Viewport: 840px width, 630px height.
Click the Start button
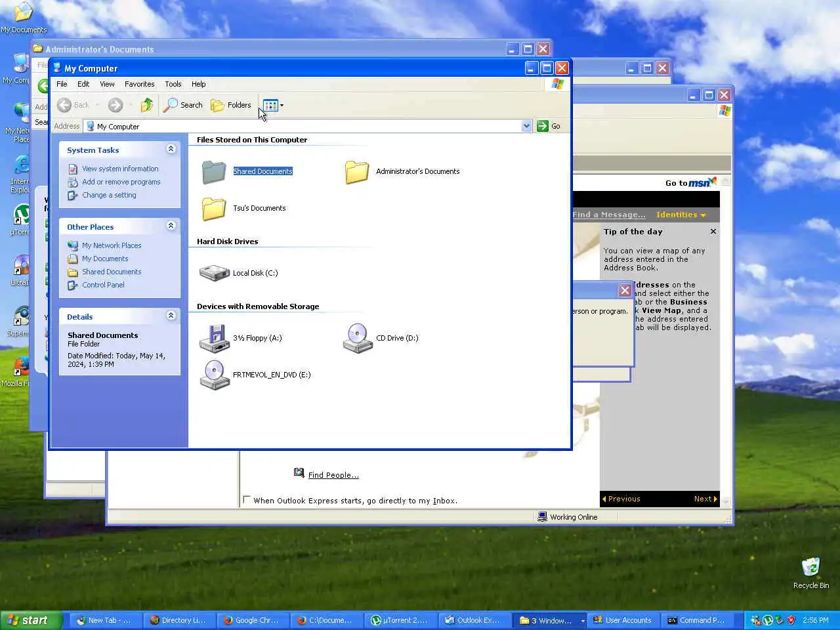(31, 620)
